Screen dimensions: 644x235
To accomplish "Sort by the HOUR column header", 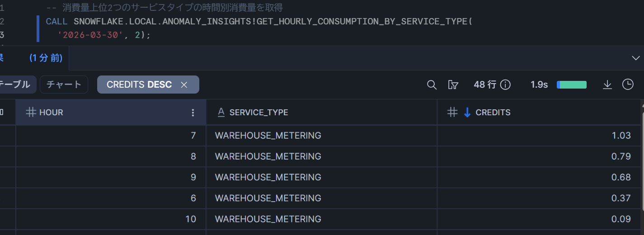I will coord(51,113).
